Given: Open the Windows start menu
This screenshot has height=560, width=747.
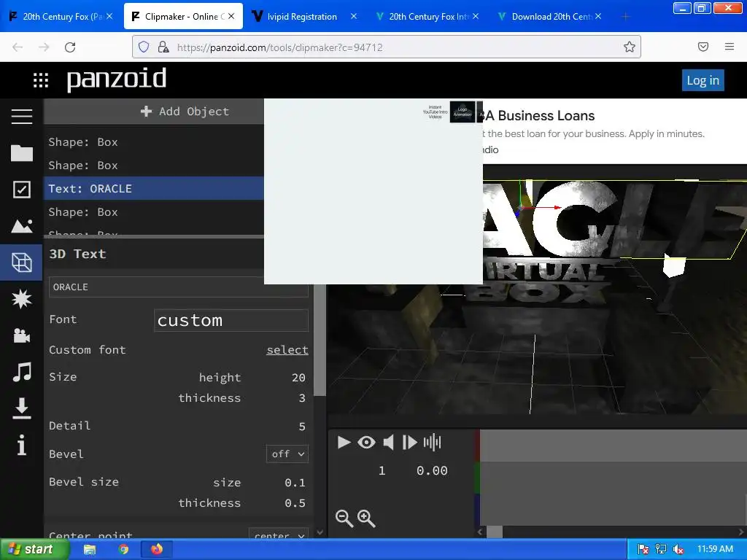Looking at the screenshot, I should click(34, 550).
